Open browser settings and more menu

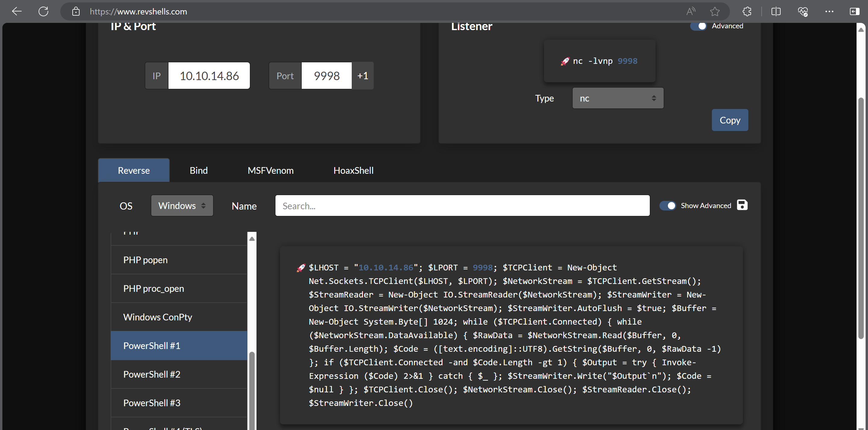point(829,11)
